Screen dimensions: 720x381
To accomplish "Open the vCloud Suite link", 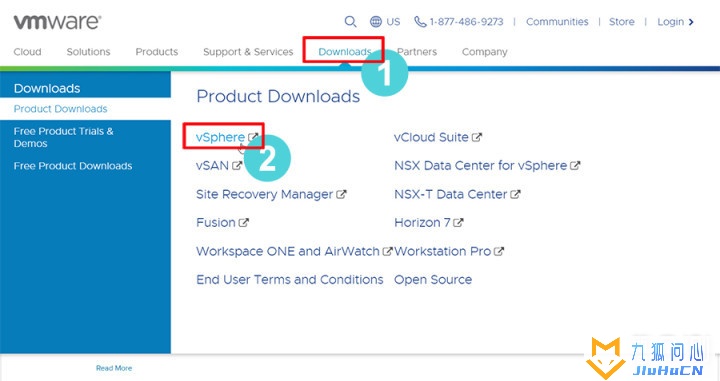I will tap(431, 137).
